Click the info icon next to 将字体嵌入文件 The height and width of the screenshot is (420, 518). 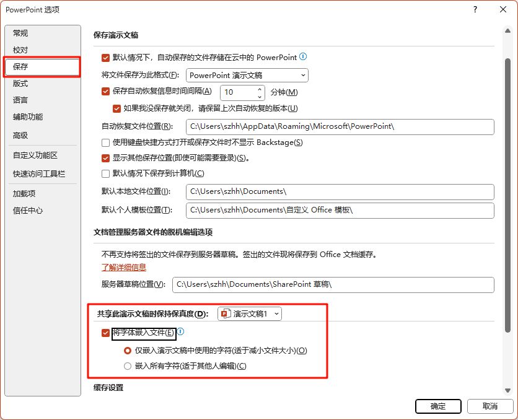[x=180, y=331]
